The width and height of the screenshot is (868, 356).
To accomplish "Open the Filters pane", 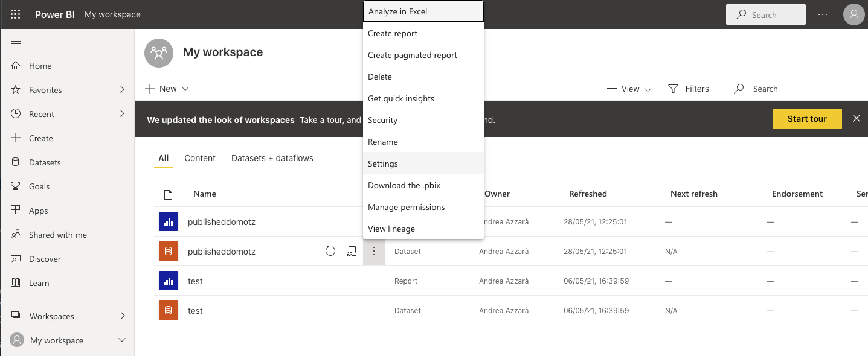I will 689,89.
